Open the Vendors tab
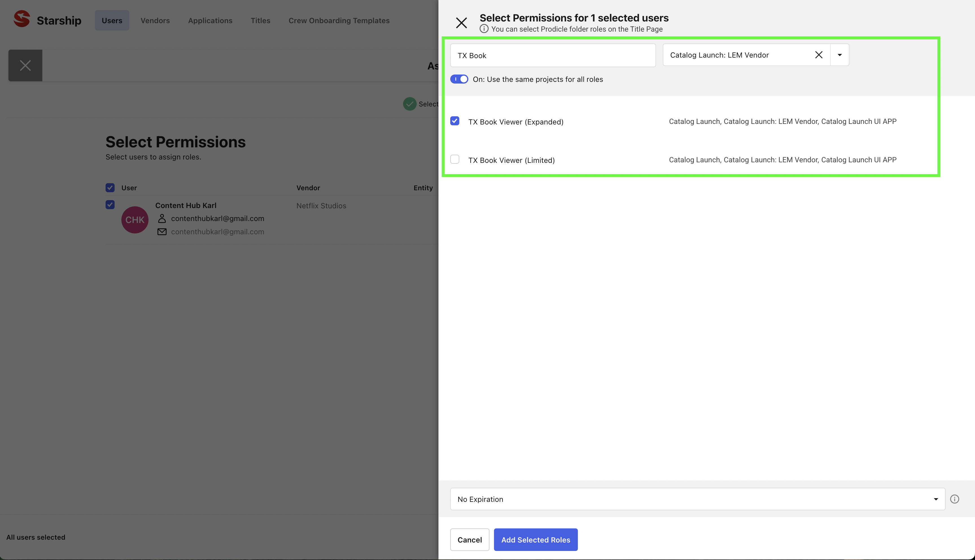Screen dimensions: 975x560 (155, 20)
